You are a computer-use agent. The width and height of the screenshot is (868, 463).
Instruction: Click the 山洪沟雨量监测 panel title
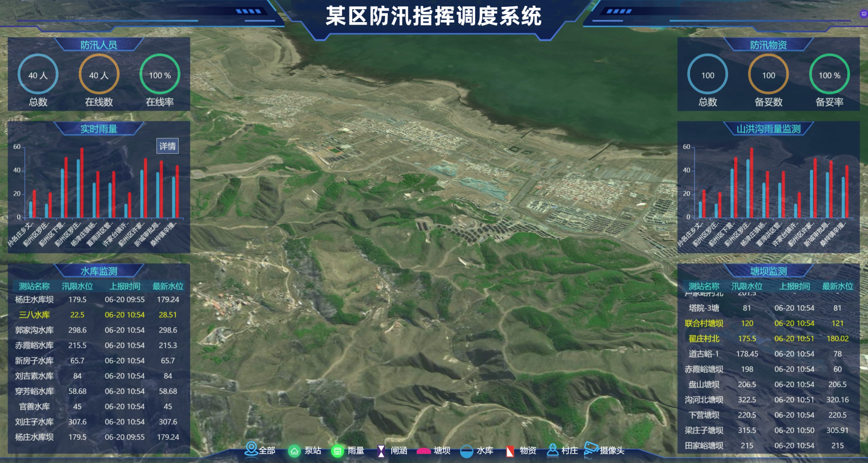[x=768, y=129]
